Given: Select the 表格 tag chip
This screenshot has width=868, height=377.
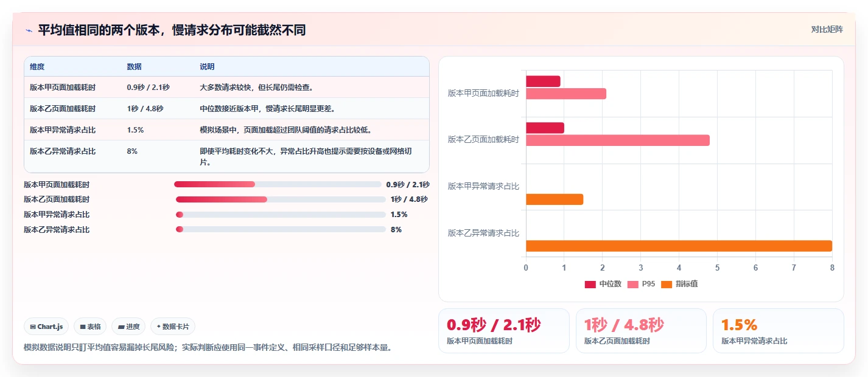Looking at the screenshot, I should click(x=90, y=327).
